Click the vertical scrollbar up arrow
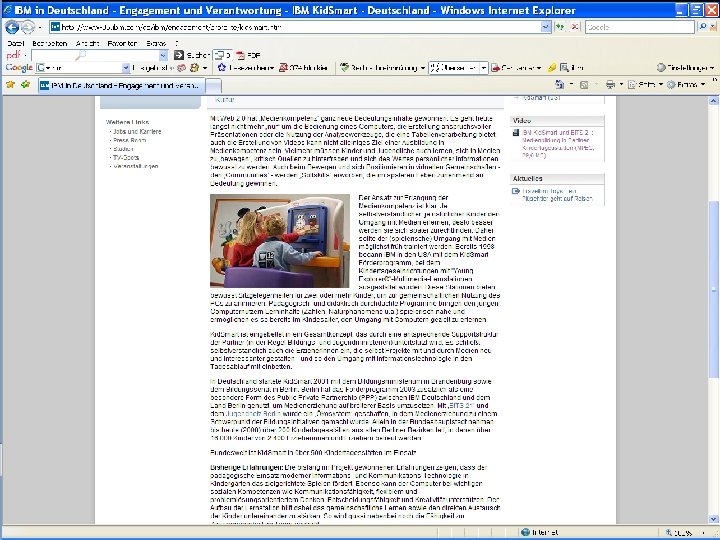Image resolution: width=720 pixels, height=540 pixels. click(714, 101)
